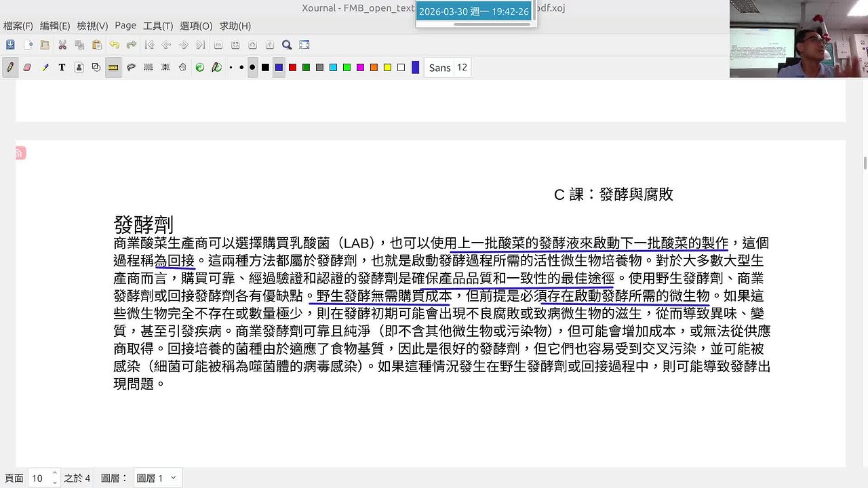This screenshot has width=868, height=488.
Task: Choose the fine pen thickness
Action: point(231,67)
